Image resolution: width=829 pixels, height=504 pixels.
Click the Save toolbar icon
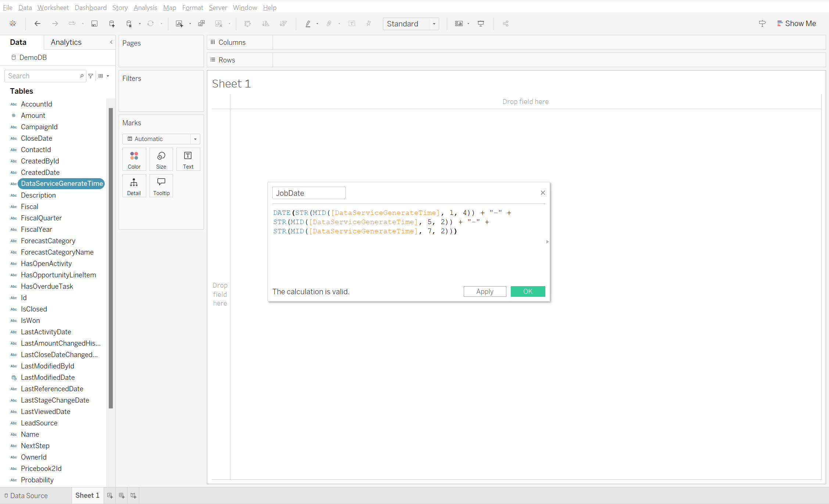[x=94, y=24]
